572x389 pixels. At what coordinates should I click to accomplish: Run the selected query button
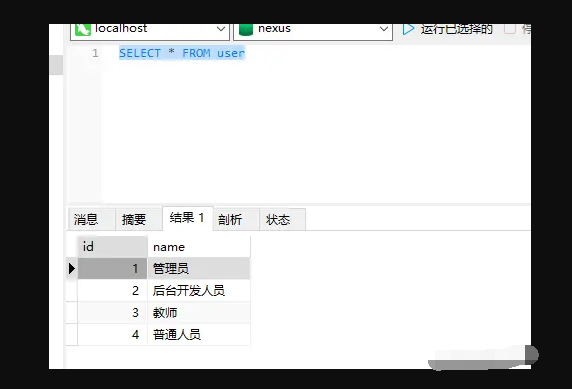click(448, 29)
